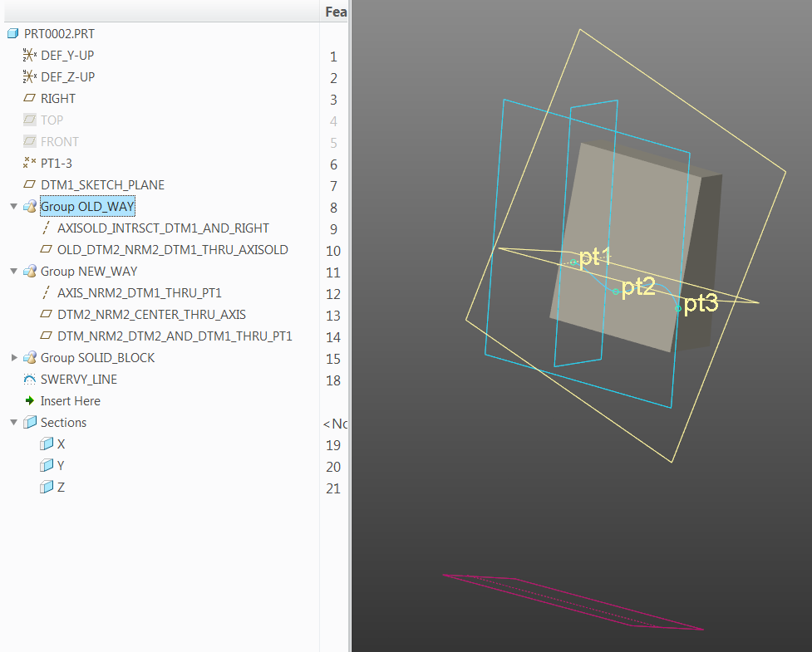The image size is (812, 652).
Task: Click the Z cross-section icon
Action: point(47,488)
